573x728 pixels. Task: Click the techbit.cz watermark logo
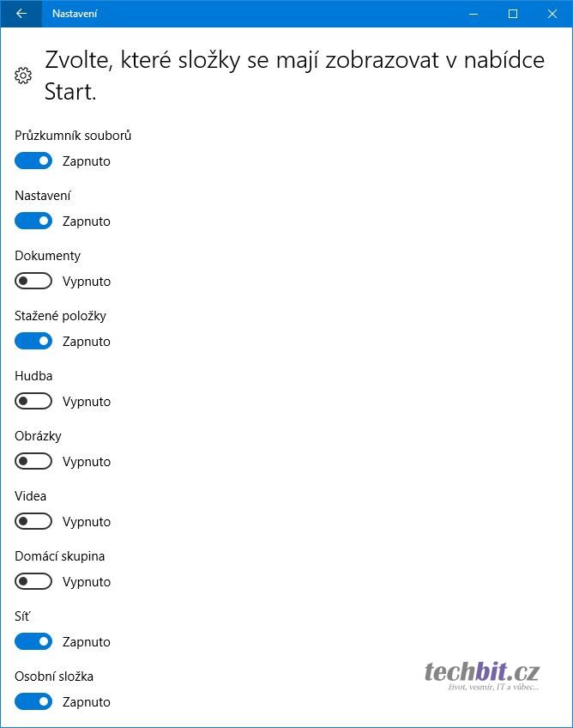(480, 675)
